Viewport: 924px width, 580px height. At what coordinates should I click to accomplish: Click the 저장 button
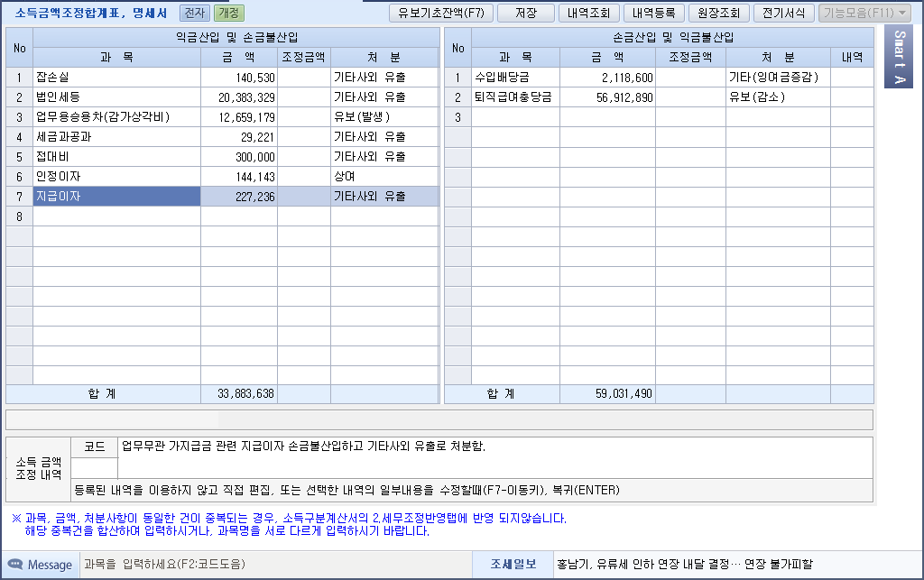(526, 13)
